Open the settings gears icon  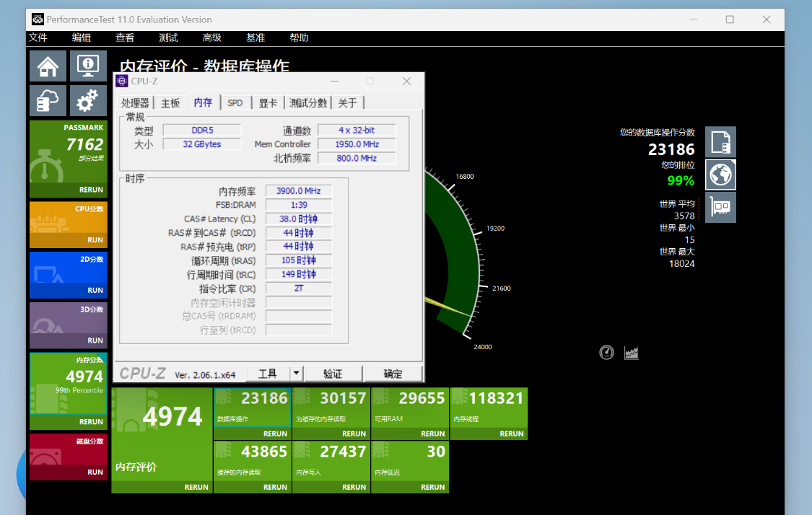click(88, 100)
